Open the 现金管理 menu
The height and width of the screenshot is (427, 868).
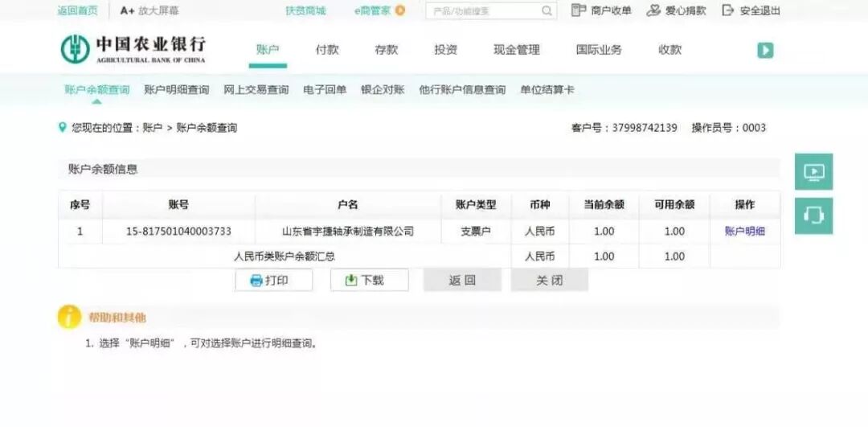tap(517, 50)
